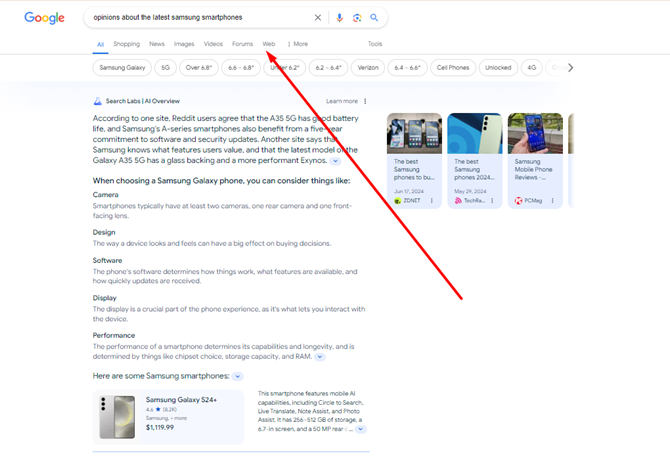Image resolution: width=670 pixels, height=456 pixels.
Task: Switch to the Forums tab
Action: tap(242, 44)
